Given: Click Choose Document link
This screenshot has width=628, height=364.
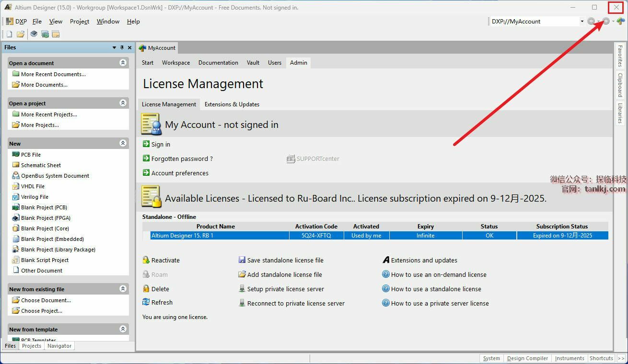Looking at the screenshot, I should click(x=46, y=300).
